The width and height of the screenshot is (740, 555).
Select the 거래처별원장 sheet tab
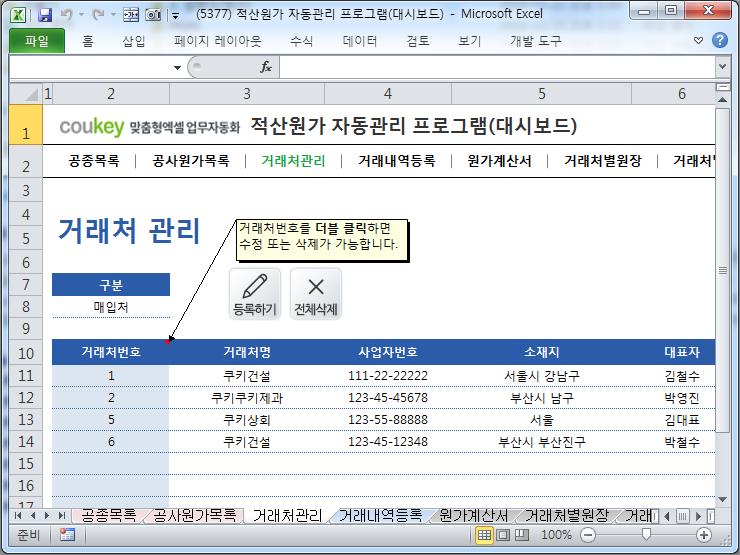coord(567,515)
